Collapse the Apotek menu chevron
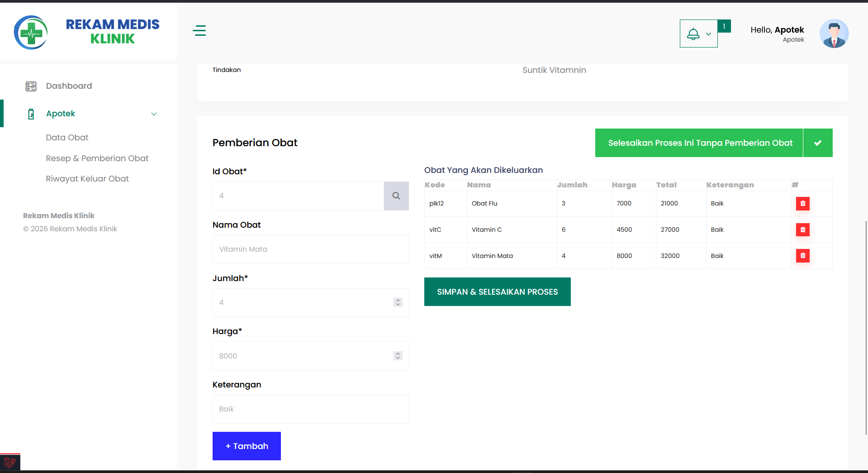 coord(154,114)
